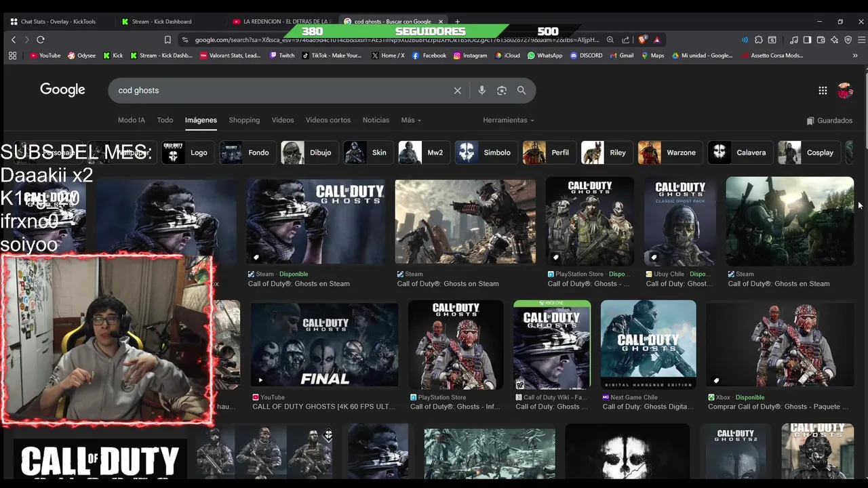Open Brave Shields lion icon
Viewport: 868px width, 488px height.
(x=642, y=40)
